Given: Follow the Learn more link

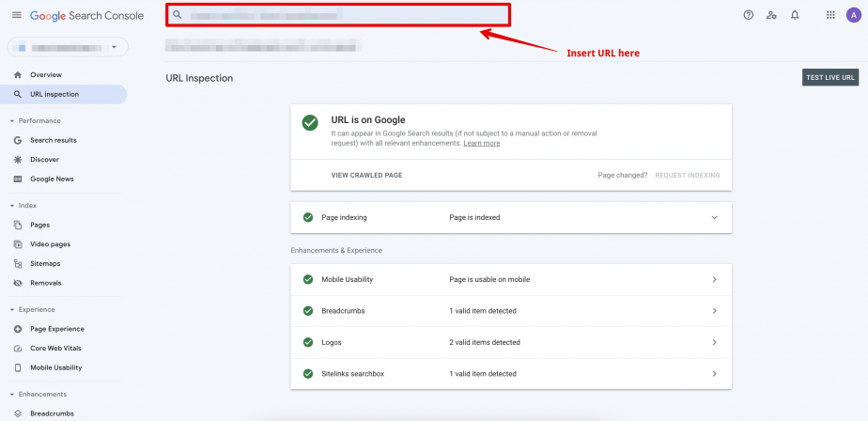Looking at the screenshot, I should coord(482,143).
